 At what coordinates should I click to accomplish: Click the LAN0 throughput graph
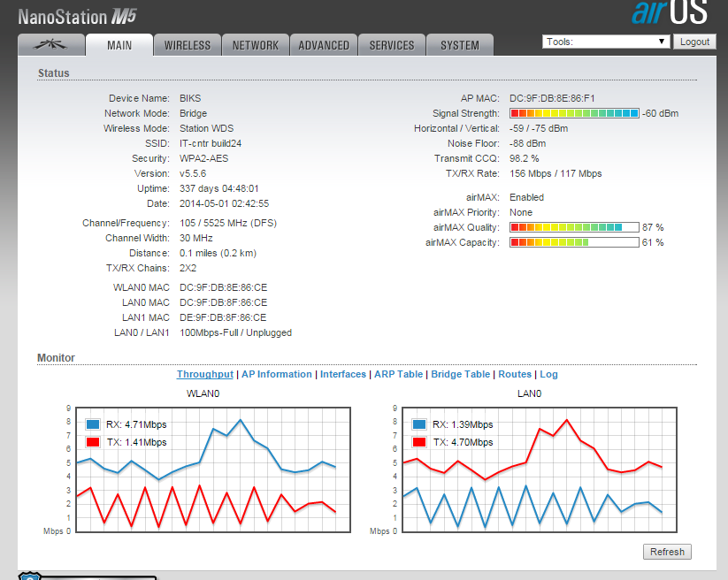[540, 469]
